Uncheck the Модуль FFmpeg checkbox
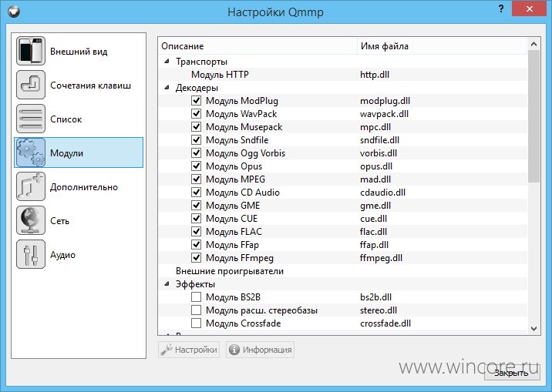This screenshot has height=392, width=552. [196, 258]
